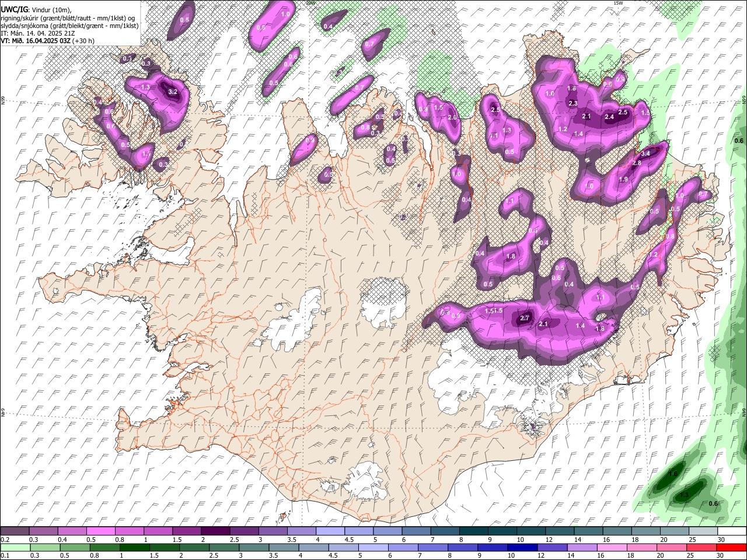Click the '(+30 h)' forecast offset text
Image resolution: width=747 pixels, height=560 pixels.
click(83, 41)
